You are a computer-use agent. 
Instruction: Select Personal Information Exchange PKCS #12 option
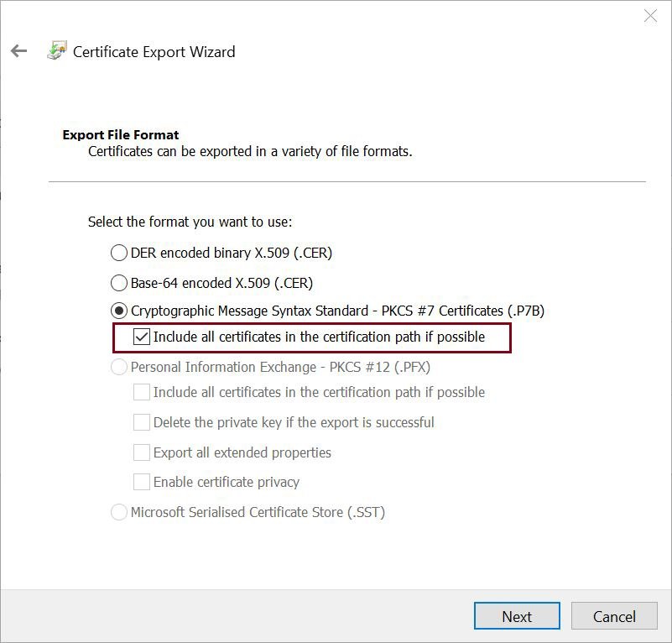point(117,367)
